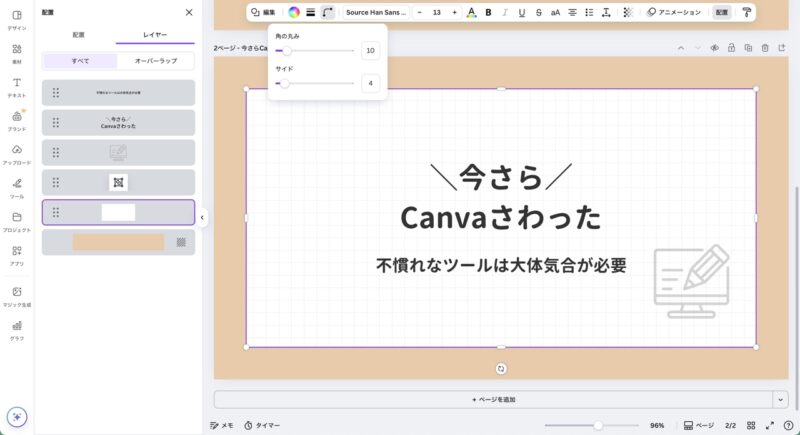Screen dimensions: 800x435
Task: Open the text color picker
Action: pos(471,12)
